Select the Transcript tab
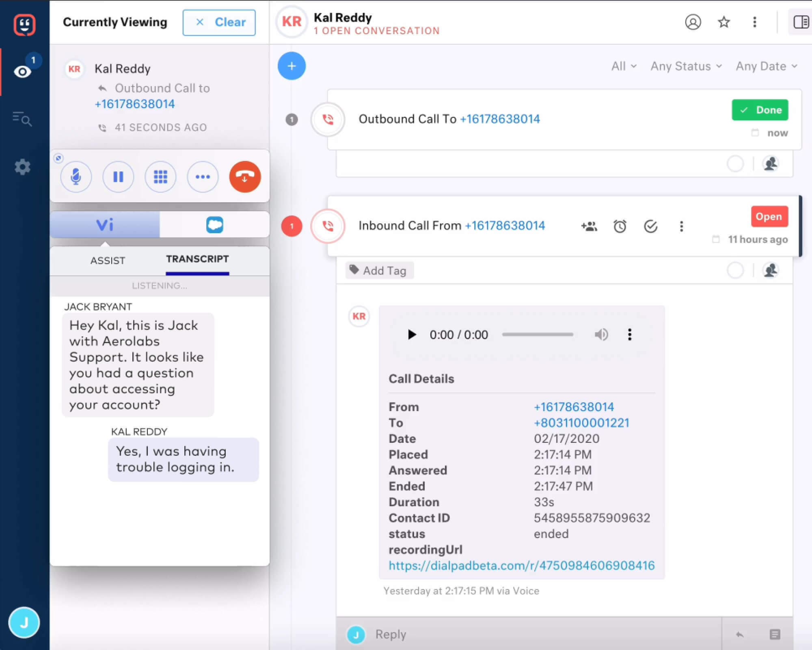 coord(197,259)
